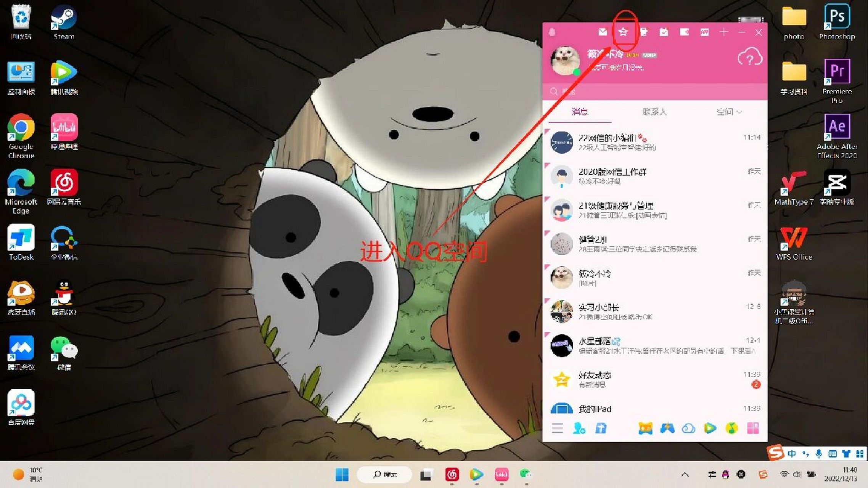This screenshot has height=488, width=868.
Task: Click the QQ profile avatar picture
Action: pos(566,61)
